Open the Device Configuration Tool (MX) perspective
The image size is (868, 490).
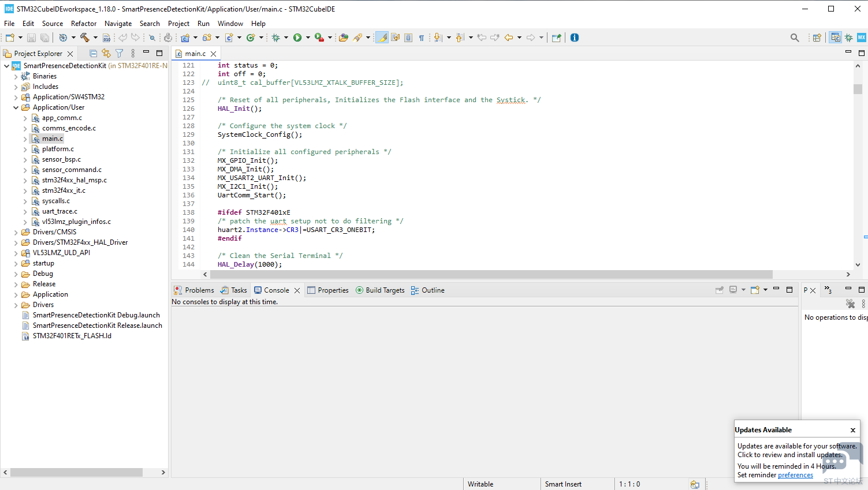(x=861, y=38)
